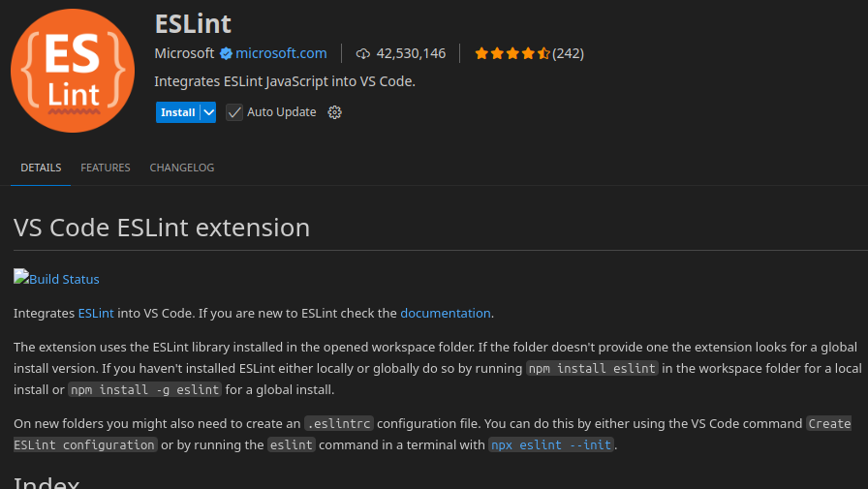
Task: Open the ESLint hyperlink in description
Action: point(96,313)
